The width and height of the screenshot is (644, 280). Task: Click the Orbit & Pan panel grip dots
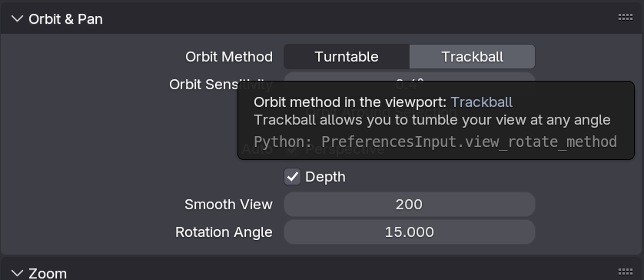(x=625, y=17)
